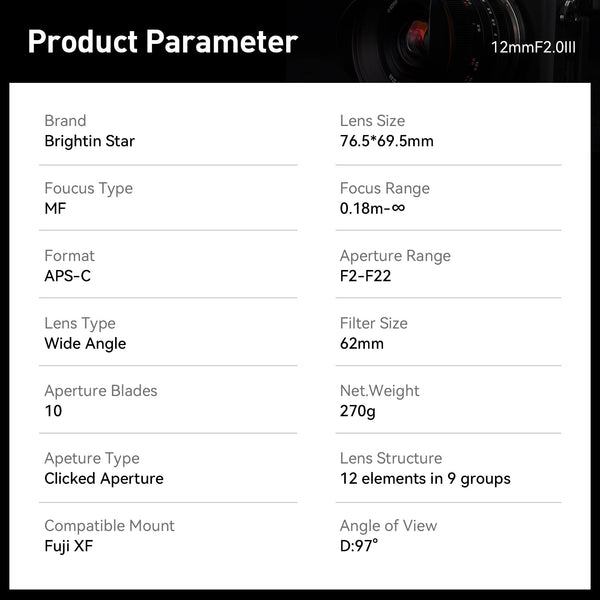
Task: Click the Product Parameter heading
Action: 162,42
